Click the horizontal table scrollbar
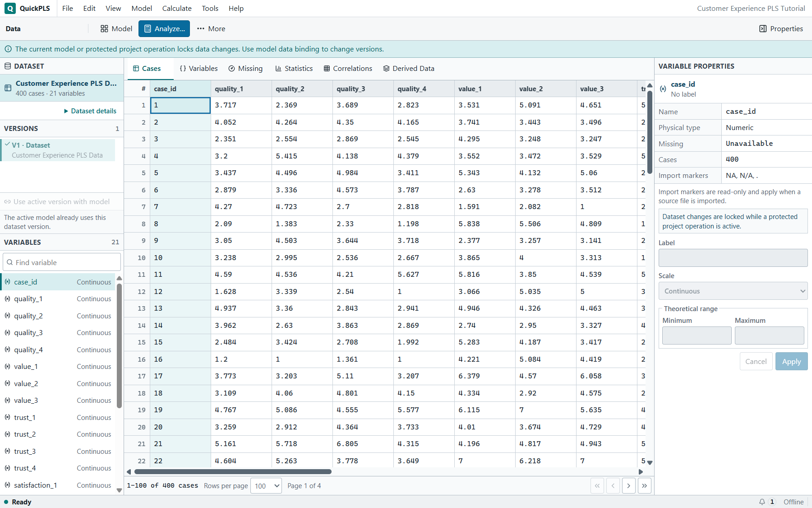 coord(233,471)
